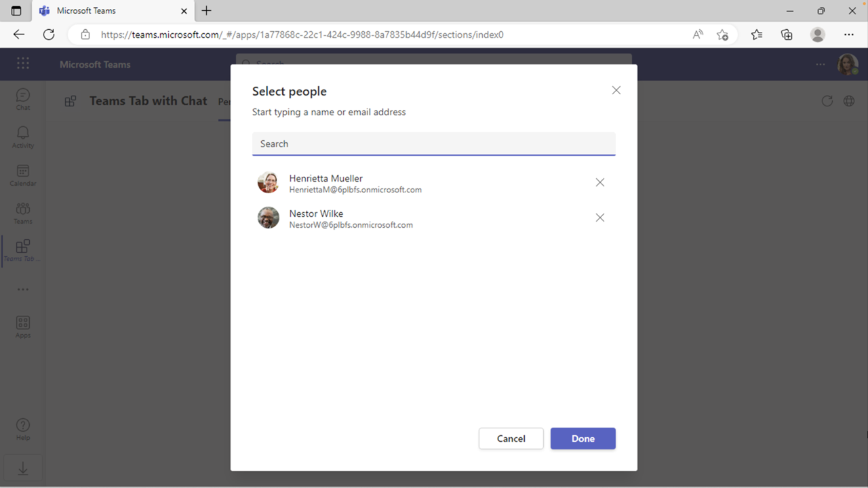Click Nestor Wilke's avatar
Viewport: 868px width, 488px height.
coord(269,218)
